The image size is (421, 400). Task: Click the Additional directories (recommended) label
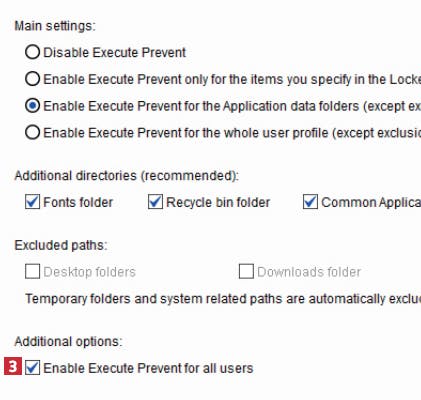[127, 176]
